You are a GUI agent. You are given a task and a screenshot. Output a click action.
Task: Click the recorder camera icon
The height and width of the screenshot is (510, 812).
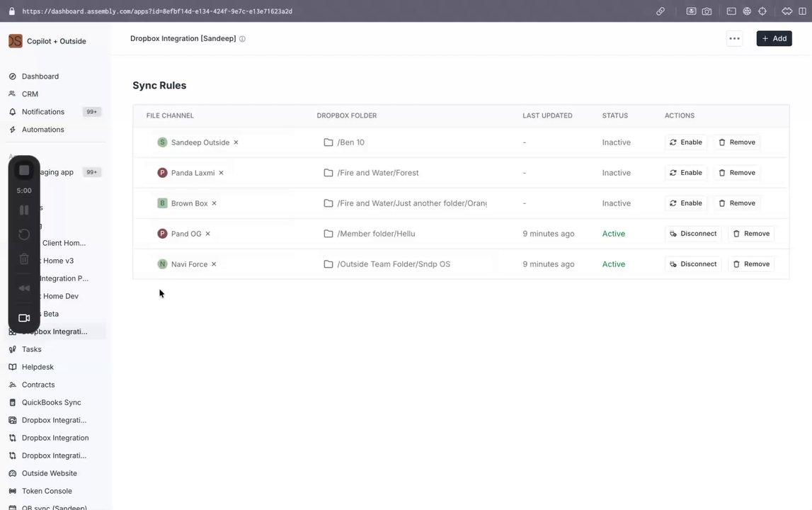tap(24, 318)
